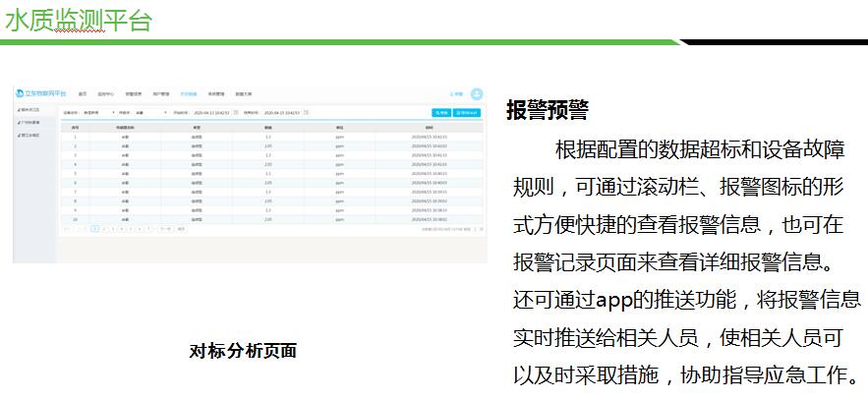Viewport: 868px width, 401px height.
Task: Click the next-page button in the pagination
Action: pos(165,228)
